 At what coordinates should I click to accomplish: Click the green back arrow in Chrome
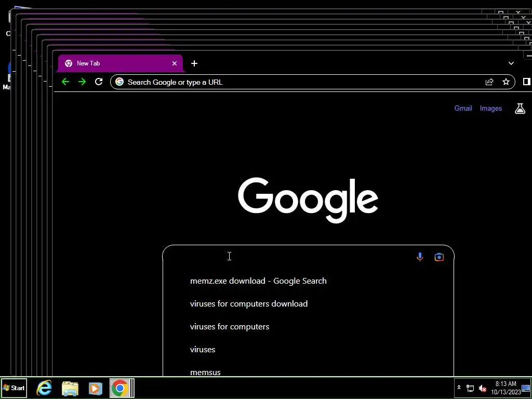[65, 82]
